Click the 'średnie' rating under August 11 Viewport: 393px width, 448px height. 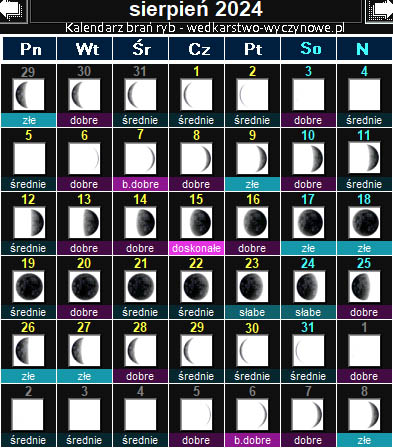point(364,184)
